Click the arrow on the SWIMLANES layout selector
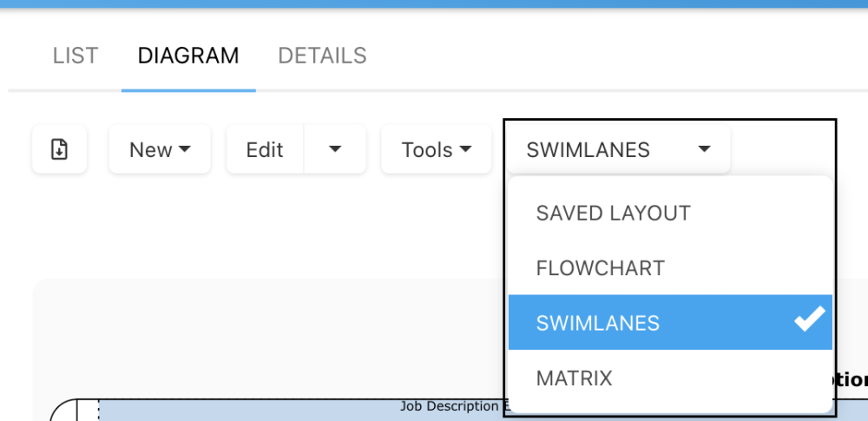 pyautogui.click(x=704, y=149)
